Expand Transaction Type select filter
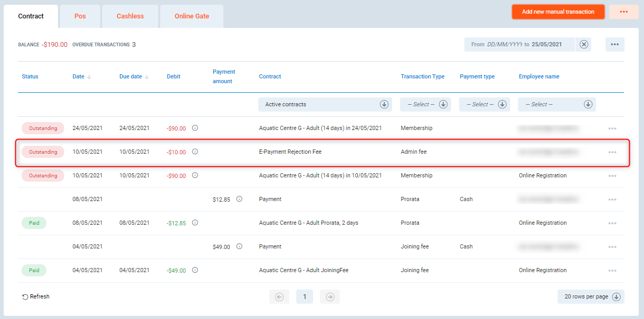The height and width of the screenshot is (319, 644). pos(425,104)
